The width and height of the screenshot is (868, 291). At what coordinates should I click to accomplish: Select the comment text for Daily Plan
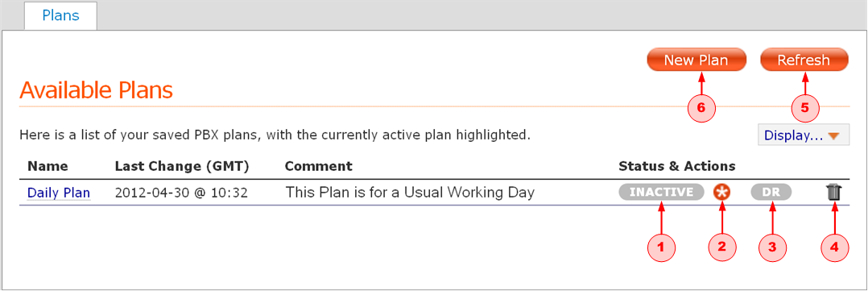[x=410, y=193]
